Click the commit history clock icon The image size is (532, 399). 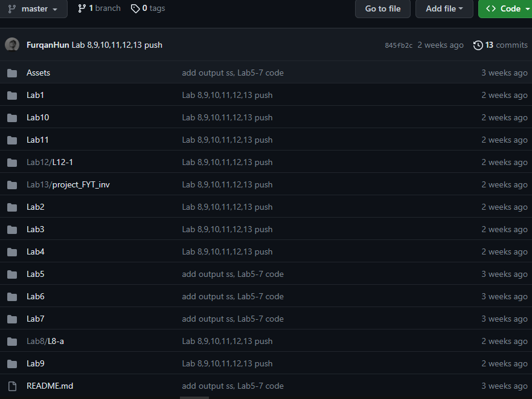point(478,45)
